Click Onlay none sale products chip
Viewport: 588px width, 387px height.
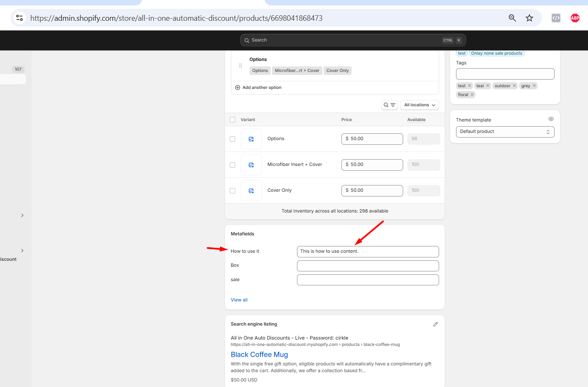click(x=497, y=53)
